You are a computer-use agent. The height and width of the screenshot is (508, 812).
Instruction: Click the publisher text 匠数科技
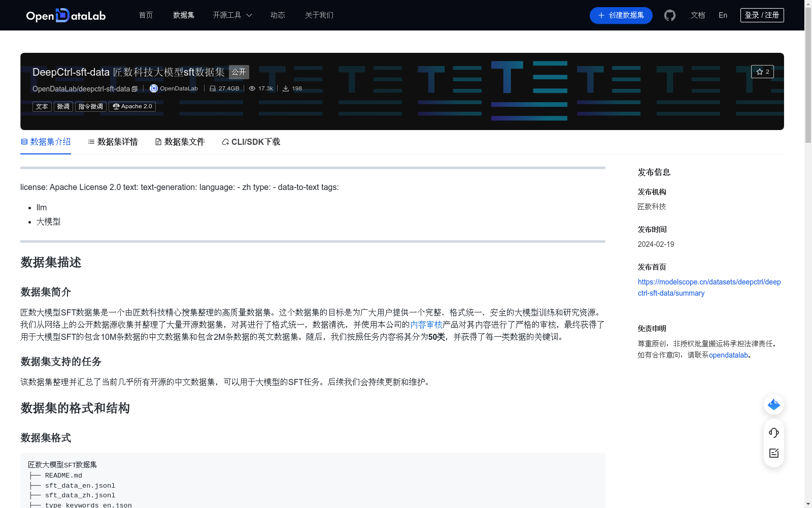tap(652, 207)
